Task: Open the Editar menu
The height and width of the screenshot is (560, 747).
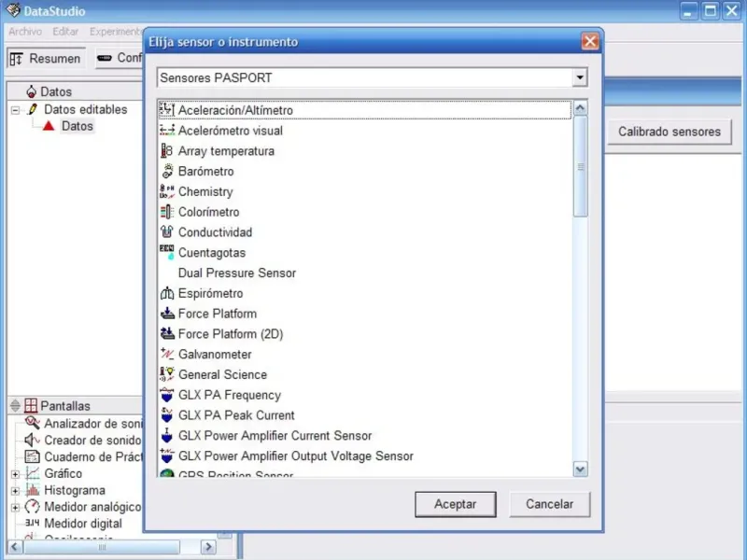Action: 65,32
